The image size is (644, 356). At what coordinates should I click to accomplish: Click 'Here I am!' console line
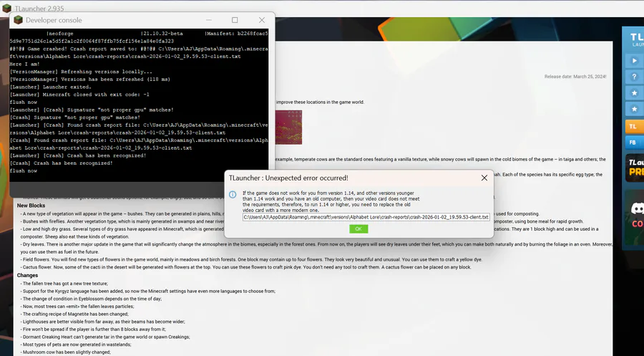(x=24, y=64)
